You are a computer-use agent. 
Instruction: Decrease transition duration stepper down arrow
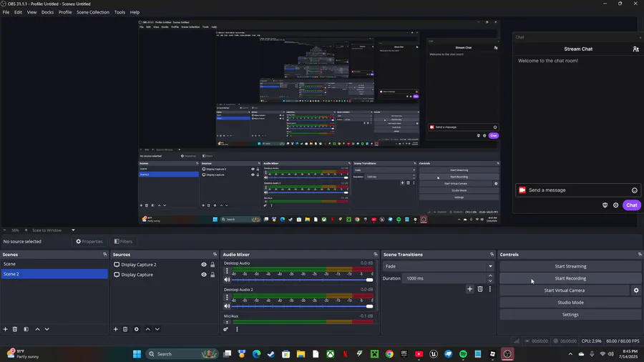(490, 280)
